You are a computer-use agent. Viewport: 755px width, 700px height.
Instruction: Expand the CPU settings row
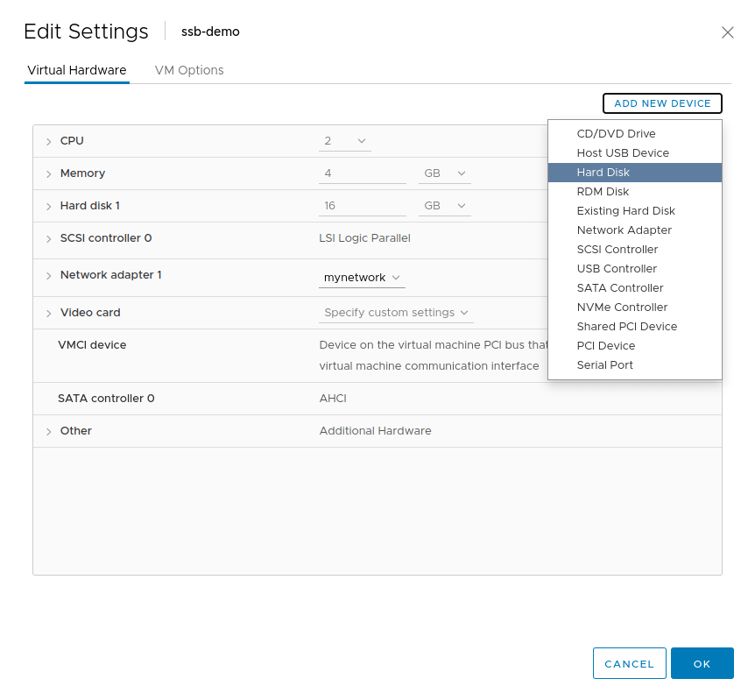(x=50, y=140)
